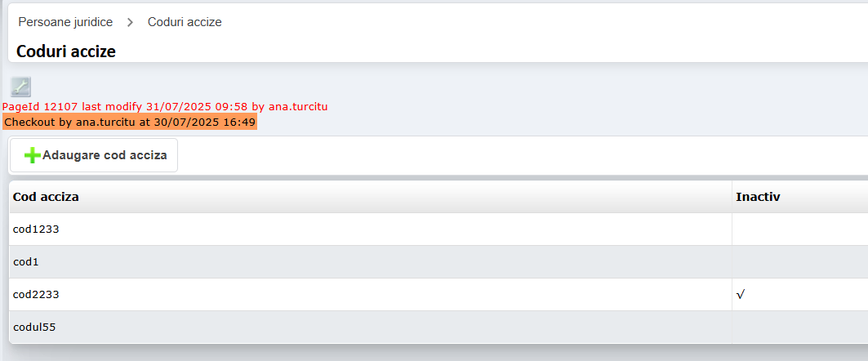Click the red PageId 12107 info text
Screen dimensions: 868x361
[73, 107]
